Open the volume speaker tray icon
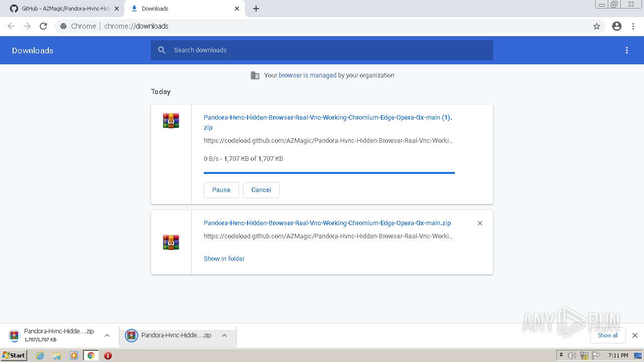 coord(572,355)
